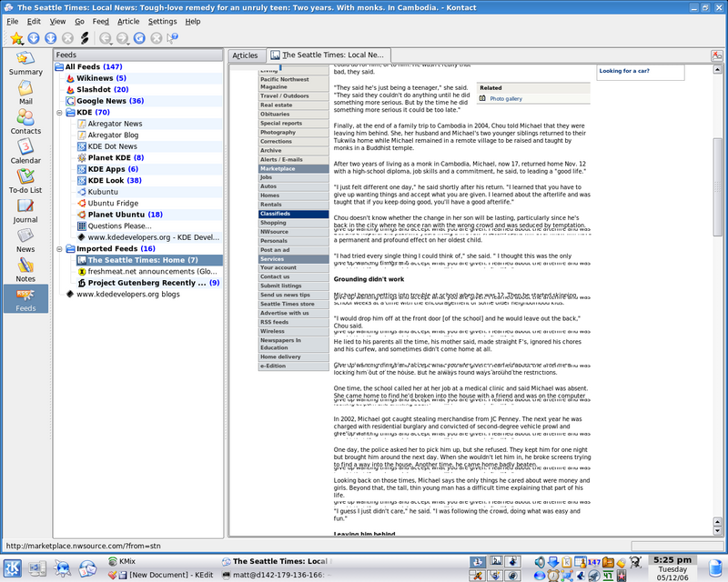Click the Fetch Feed toolbar icon
The image size is (728, 582).
point(33,38)
